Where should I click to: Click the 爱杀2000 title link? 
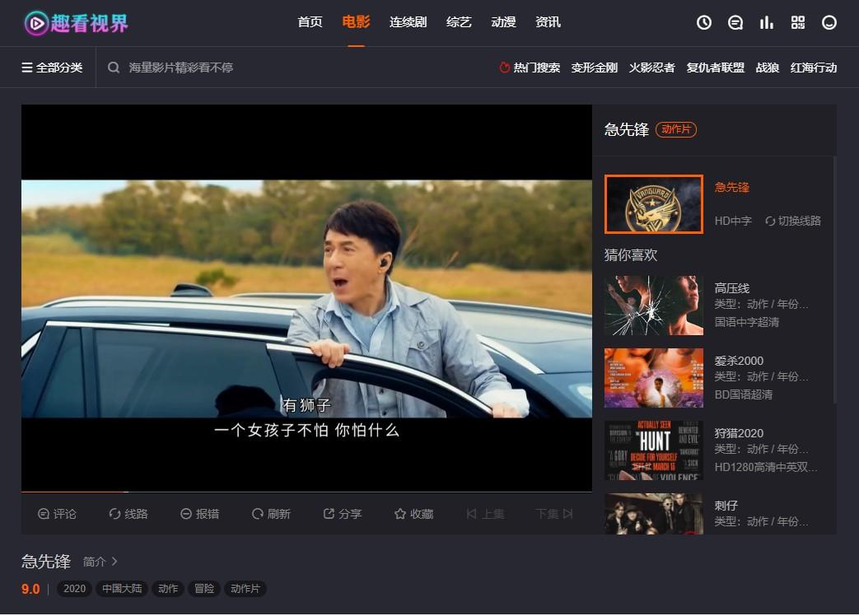[739, 361]
